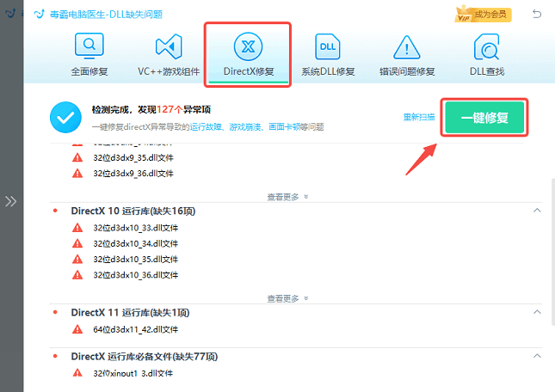Open the 全面修复 full repair icon
This screenshot has width=555, height=392.
(89, 46)
